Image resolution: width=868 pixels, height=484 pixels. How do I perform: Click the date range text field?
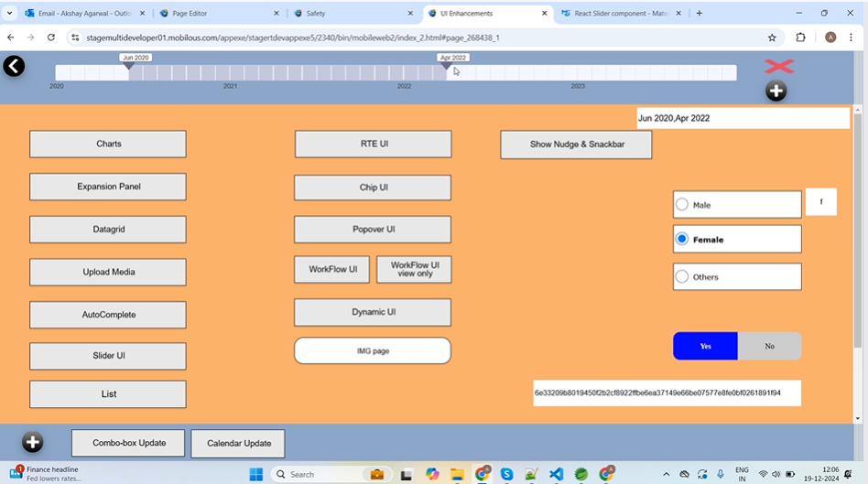pyautogui.click(x=743, y=118)
